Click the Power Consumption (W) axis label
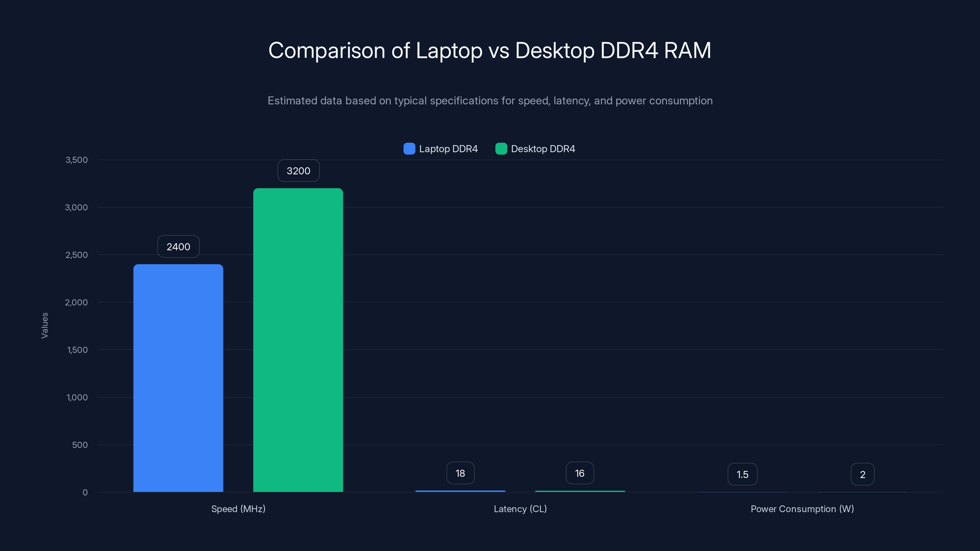Viewport: 980px width, 551px height. point(802,509)
